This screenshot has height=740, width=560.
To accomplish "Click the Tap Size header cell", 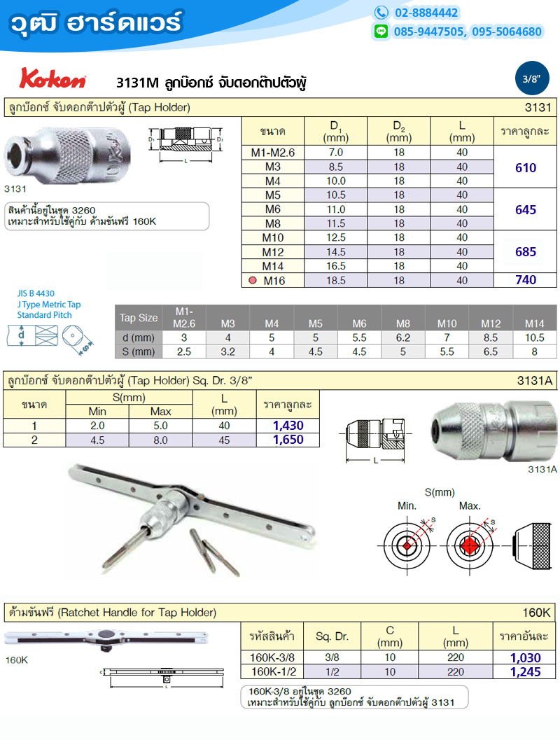I will pos(138,318).
